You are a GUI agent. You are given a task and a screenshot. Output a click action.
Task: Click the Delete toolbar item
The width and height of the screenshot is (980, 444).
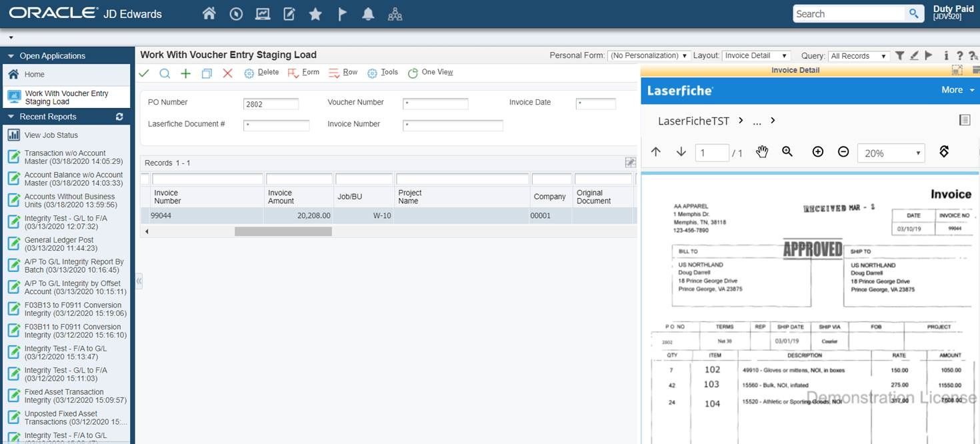tap(261, 73)
